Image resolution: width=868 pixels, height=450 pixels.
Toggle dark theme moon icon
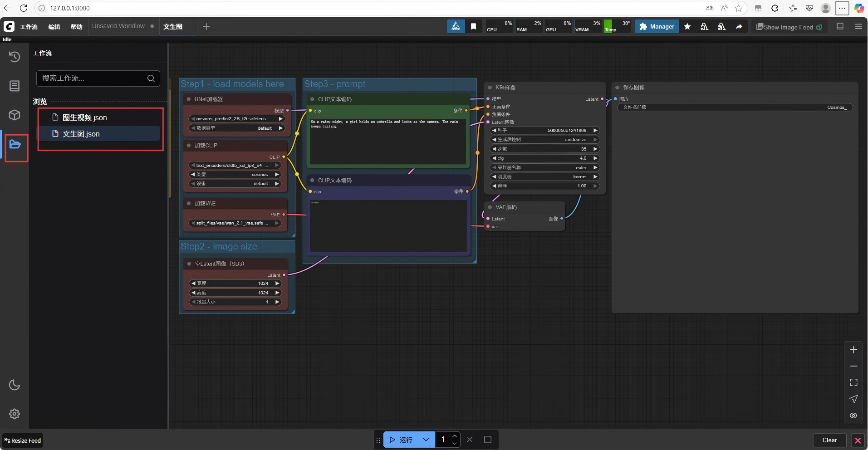point(15,385)
